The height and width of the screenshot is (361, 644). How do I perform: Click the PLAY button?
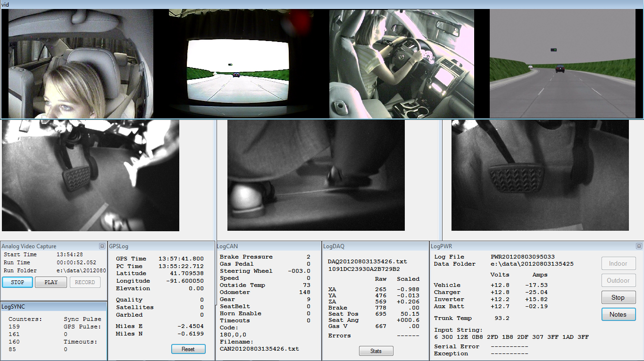tap(51, 282)
